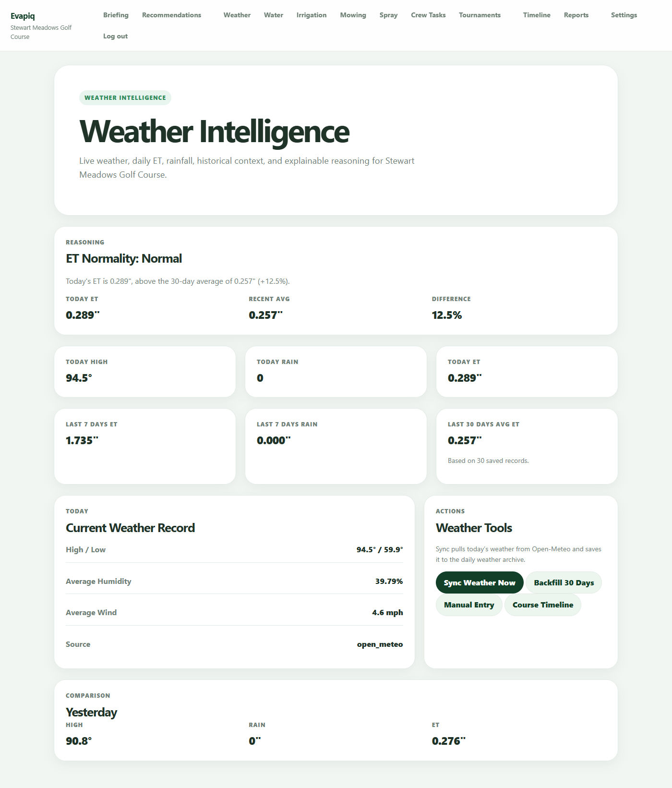
Task: Click the Current Weather Record heading
Action: tap(130, 528)
